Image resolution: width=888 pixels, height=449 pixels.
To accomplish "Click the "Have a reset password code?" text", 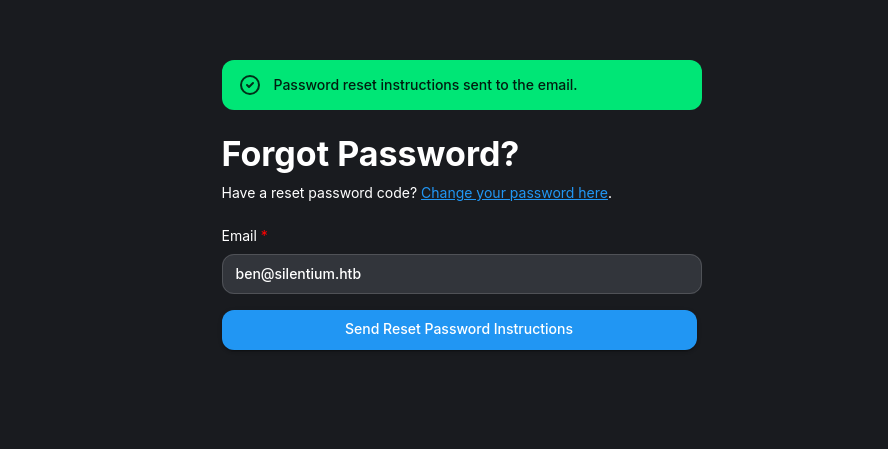I will tap(319, 193).
